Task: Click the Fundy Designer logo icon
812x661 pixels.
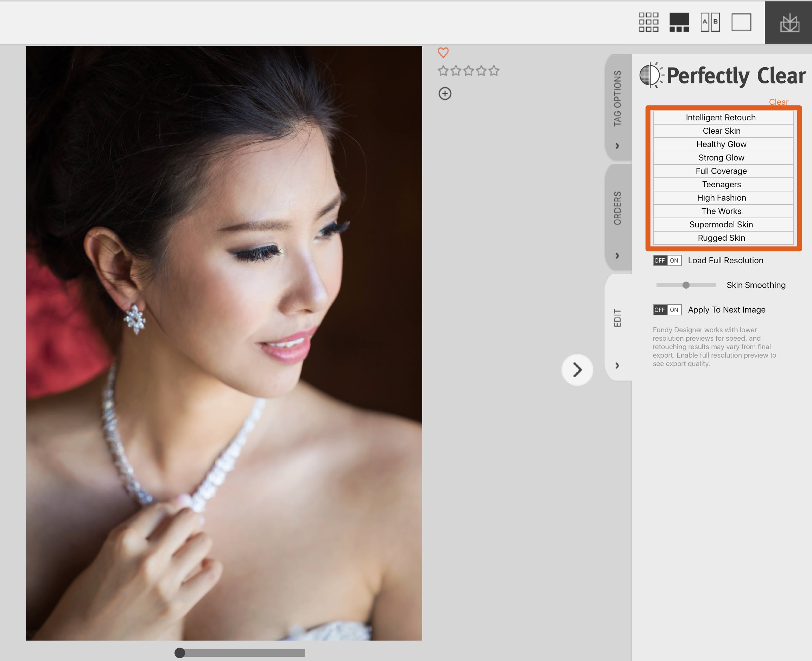Action: point(789,23)
